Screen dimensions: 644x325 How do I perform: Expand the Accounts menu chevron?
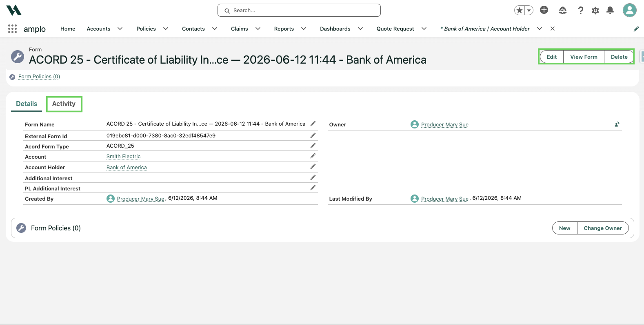(120, 29)
